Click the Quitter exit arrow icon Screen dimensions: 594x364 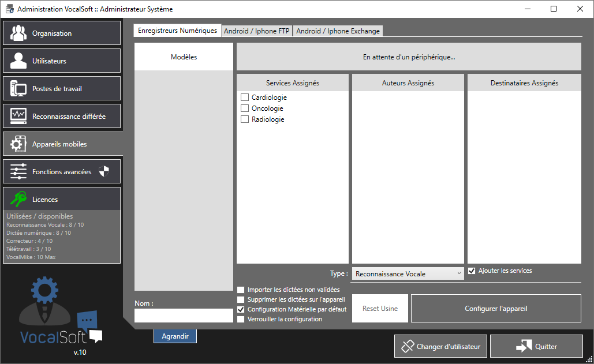click(x=524, y=346)
